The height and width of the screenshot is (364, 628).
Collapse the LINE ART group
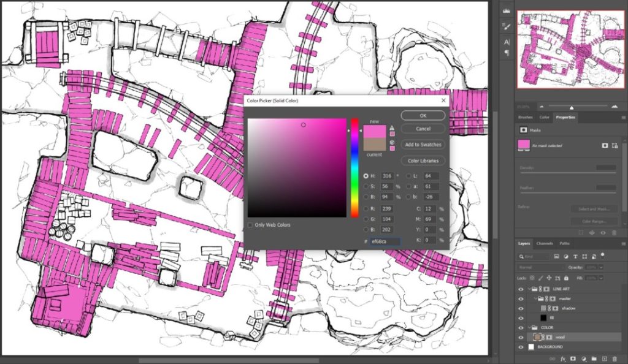pos(529,289)
